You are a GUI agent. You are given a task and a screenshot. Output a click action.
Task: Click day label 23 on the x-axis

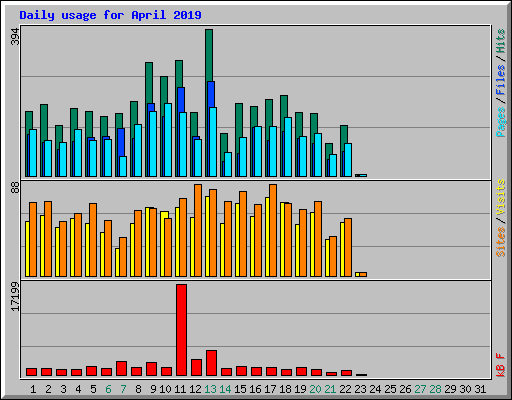(x=360, y=389)
